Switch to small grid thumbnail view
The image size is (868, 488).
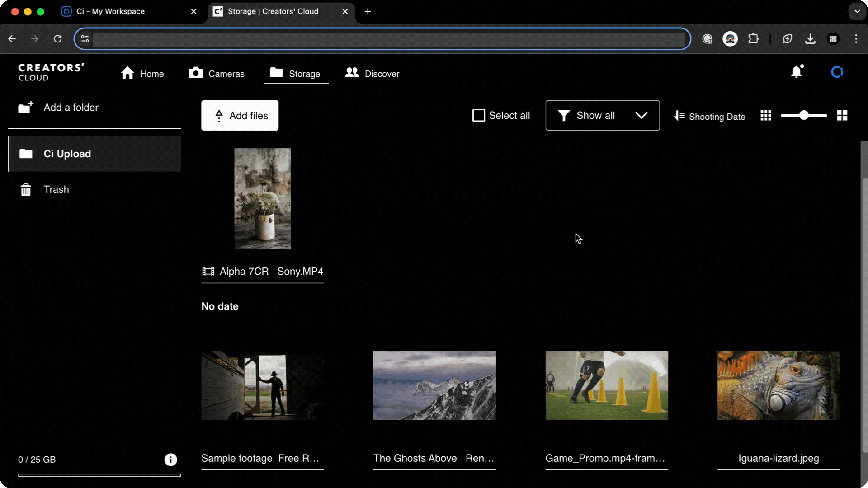(x=766, y=116)
